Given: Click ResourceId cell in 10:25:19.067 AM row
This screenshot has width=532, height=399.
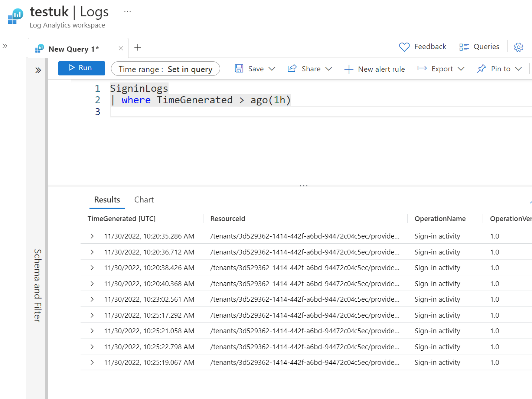Looking at the screenshot, I should click(x=305, y=363).
